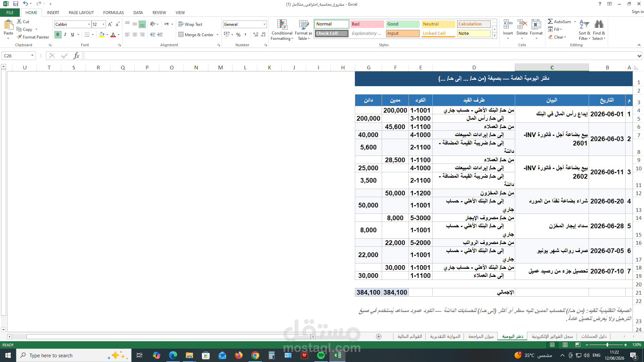Open Spotify from the taskbar
The height and width of the screenshot is (362, 644).
click(321, 355)
